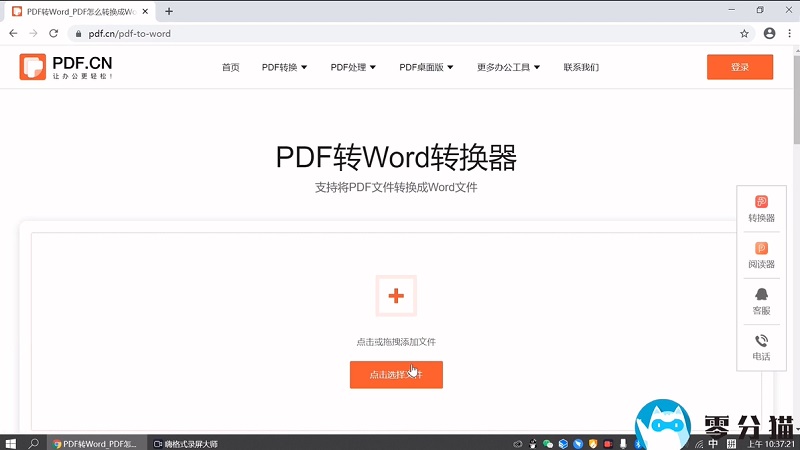Click the 电话 phone icon
800x450 pixels.
(x=761, y=346)
